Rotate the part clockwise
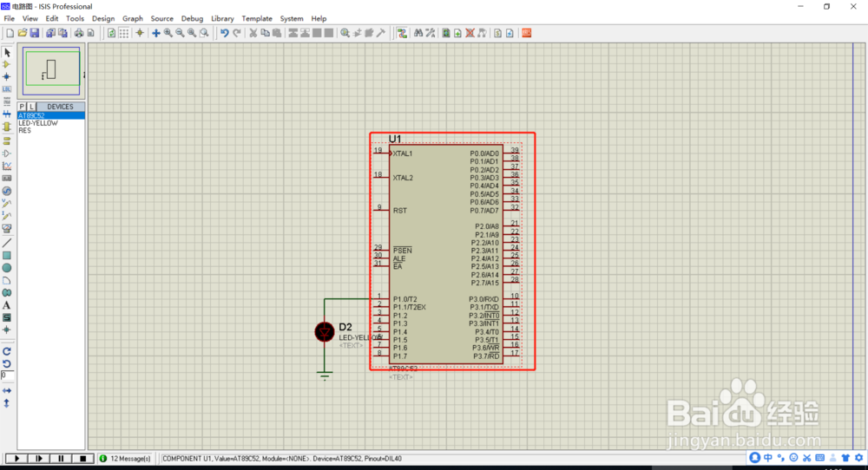The width and height of the screenshot is (868, 470). coord(7,351)
